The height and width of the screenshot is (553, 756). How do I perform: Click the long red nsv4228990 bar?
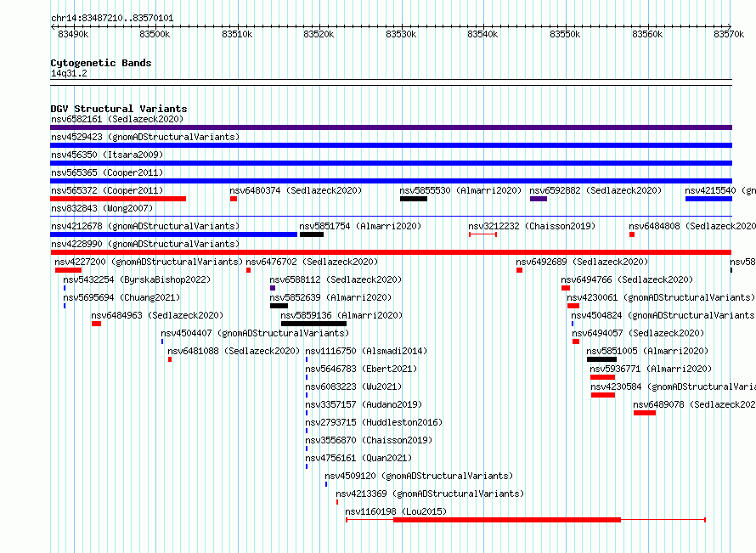pyautogui.click(x=391, y=252)
